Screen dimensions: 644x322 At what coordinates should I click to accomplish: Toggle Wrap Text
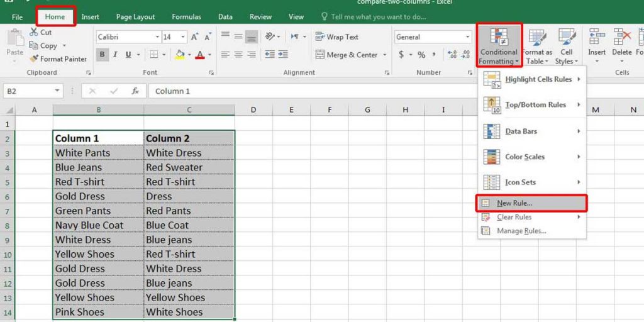point(337,37)
